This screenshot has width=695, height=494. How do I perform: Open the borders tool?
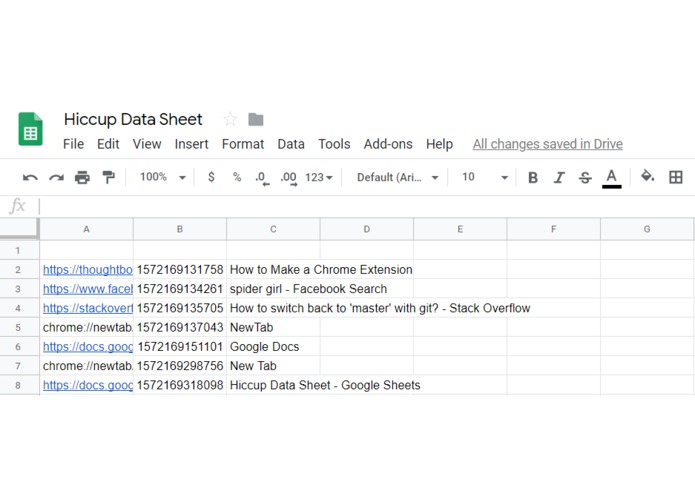[676, 177]
